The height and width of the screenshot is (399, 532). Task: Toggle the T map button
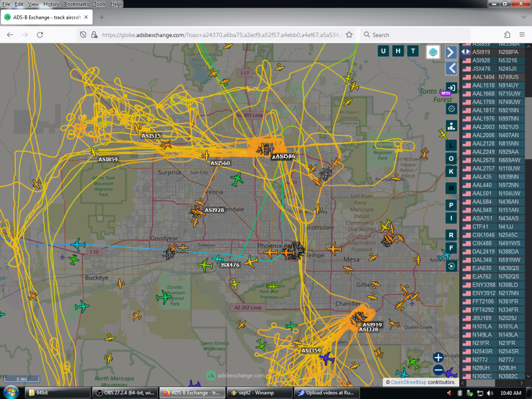413,51
